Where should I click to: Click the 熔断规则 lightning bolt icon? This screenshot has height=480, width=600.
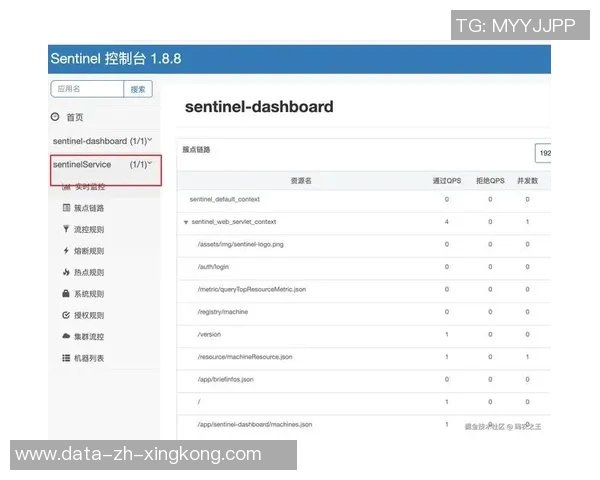click(66, 251)
